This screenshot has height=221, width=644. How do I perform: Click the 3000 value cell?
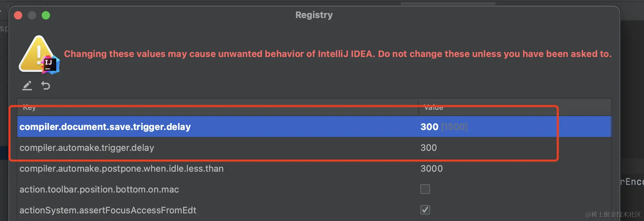[431, 169]
